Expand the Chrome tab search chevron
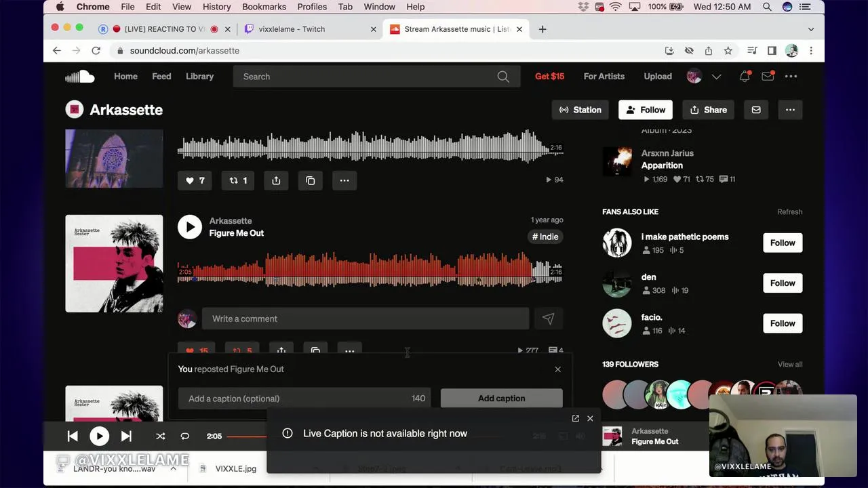868x488 pixels. (811, 29)
